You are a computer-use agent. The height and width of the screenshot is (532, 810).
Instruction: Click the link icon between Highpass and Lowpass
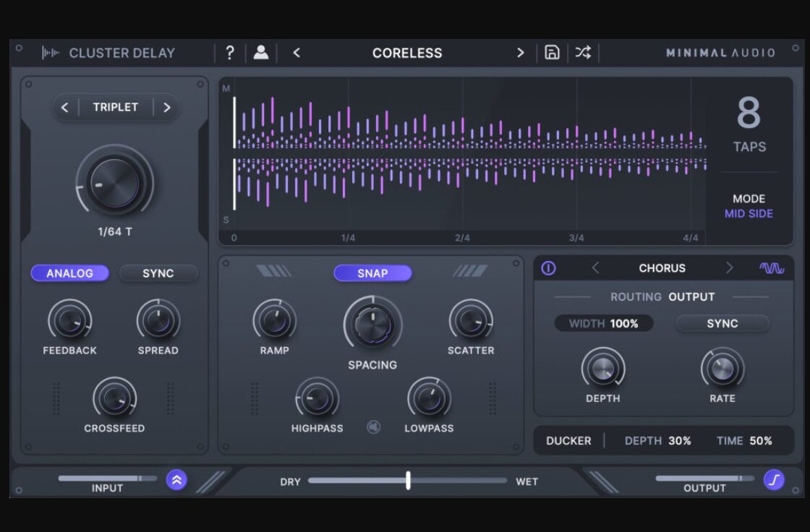pyautogui.click(x=373, y=426)
